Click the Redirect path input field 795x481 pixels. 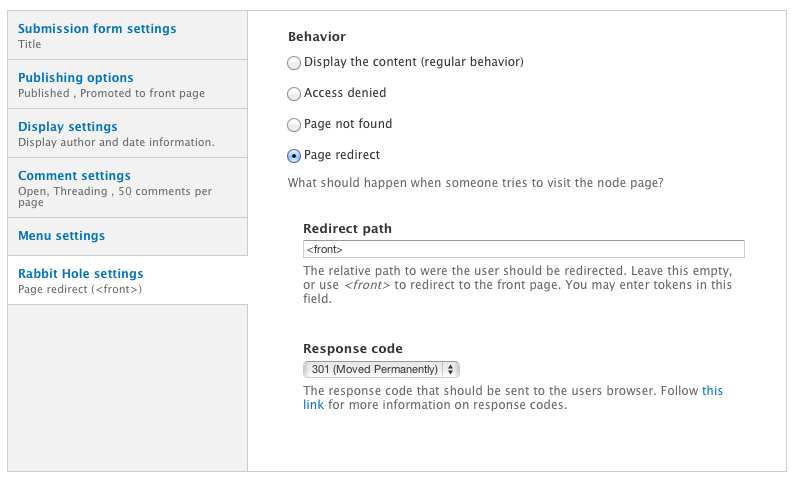(524, 249)
